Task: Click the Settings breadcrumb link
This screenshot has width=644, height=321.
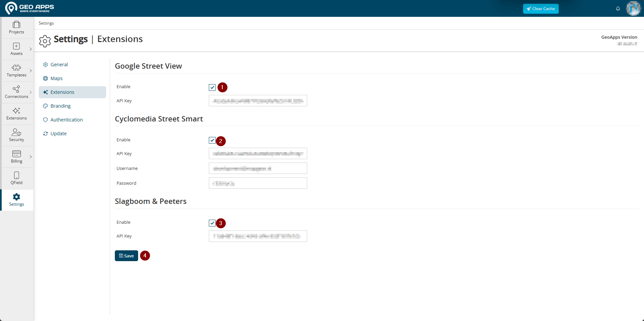Action: pos(46,23)
